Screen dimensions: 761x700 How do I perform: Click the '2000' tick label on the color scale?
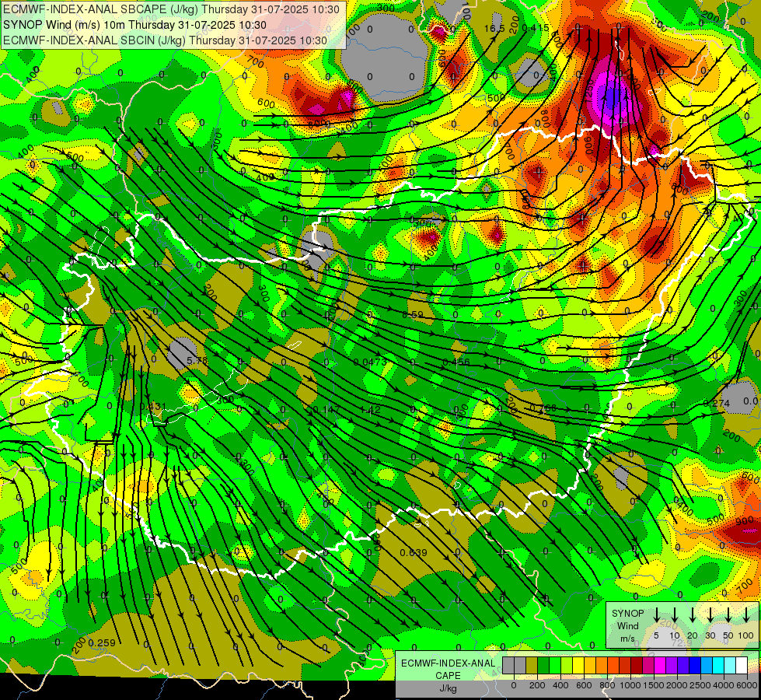tap(677, 685)
